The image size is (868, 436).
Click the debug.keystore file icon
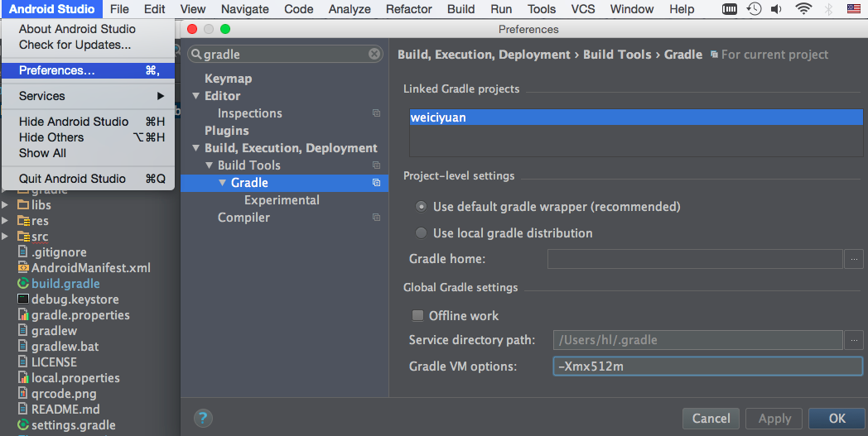(x=23, y=299)
